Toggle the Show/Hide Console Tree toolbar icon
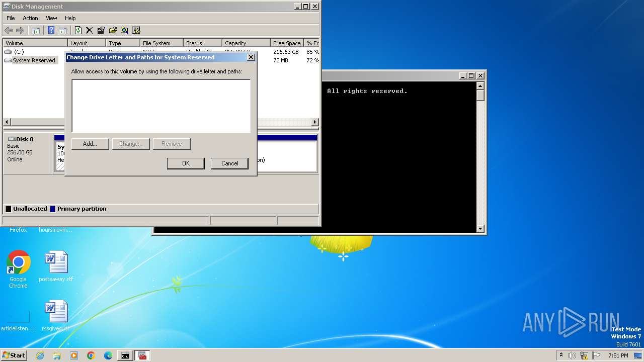Screen dimensions: 644x362 pos(36,30)
